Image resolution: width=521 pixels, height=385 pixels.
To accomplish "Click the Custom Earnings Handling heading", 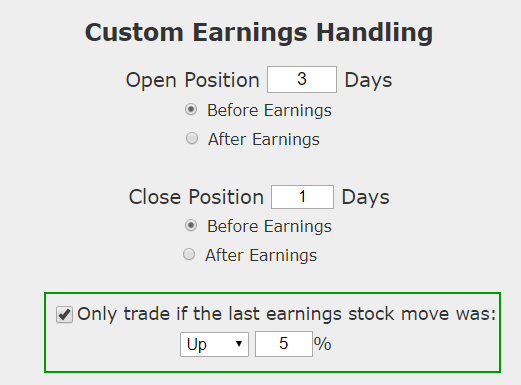I will (259, 33).
